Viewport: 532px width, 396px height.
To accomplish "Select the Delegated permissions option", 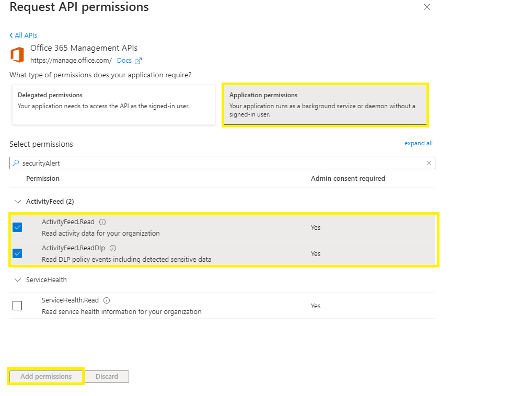I will click(x=113, y=104).
